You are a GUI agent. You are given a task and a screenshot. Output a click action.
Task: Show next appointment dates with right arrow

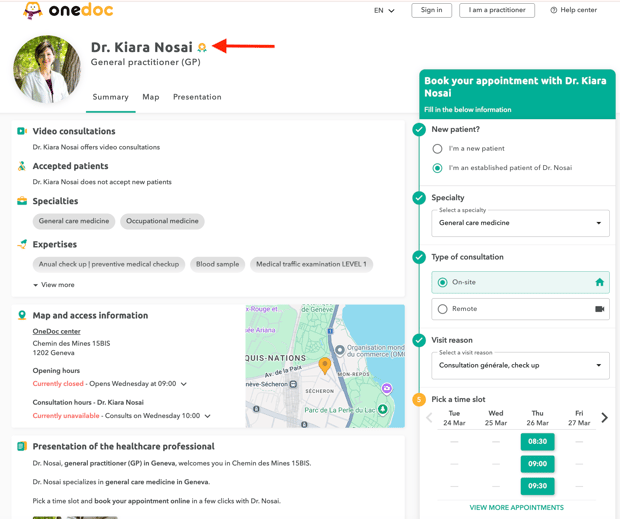tap(604, 418)
